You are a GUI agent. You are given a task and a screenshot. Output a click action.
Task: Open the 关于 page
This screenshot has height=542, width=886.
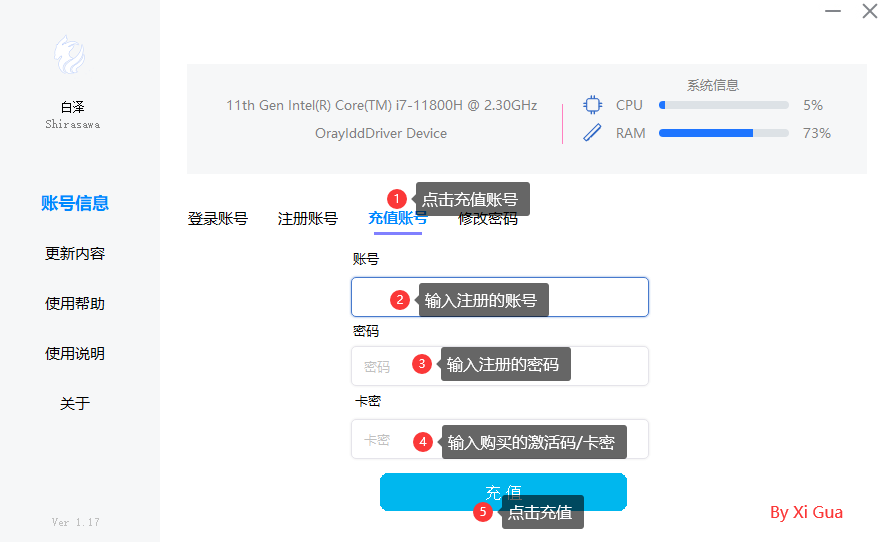click(75, 403)
